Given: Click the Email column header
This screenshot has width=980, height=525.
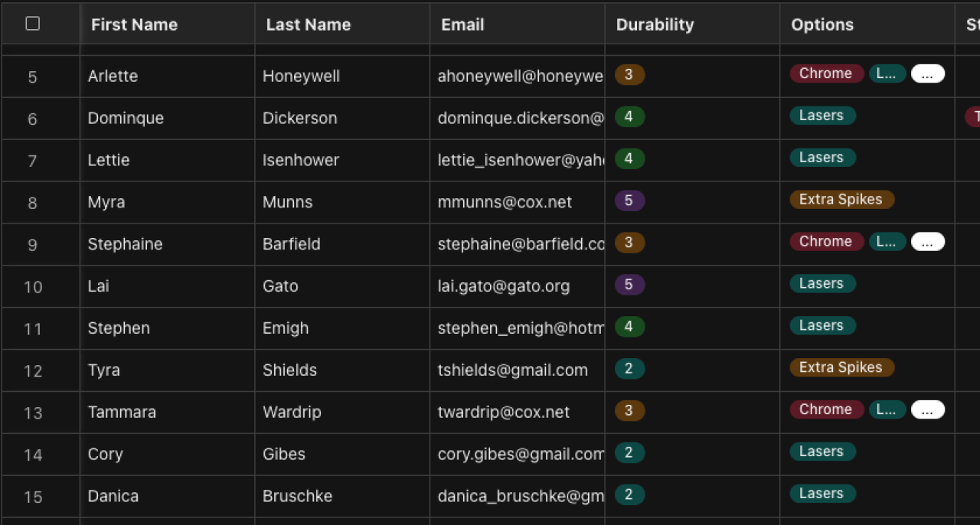Looking at the screenshot, I should click(x=462, y=24).
